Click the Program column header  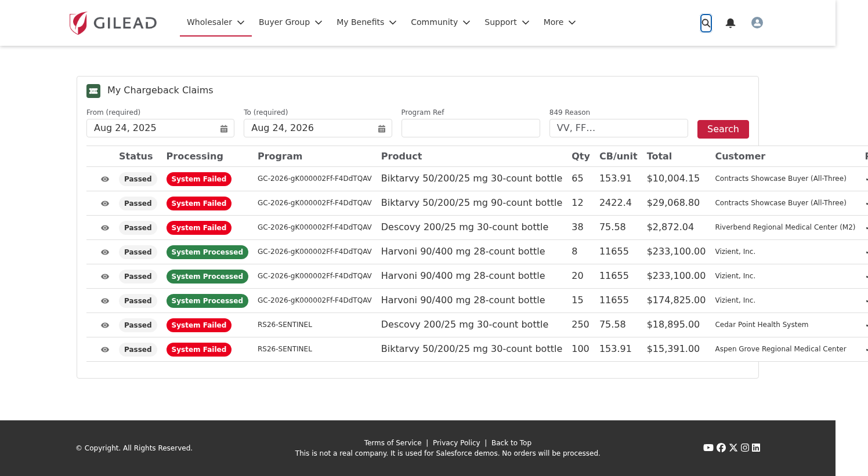tap(280, 157)
